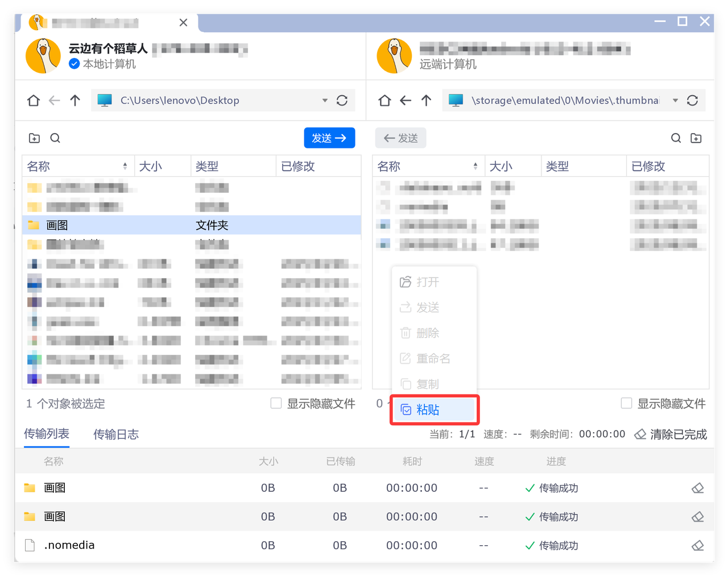This screenshot has height=576, width=728.
Task: Minimize the file transfer window
Action: point(660,22)
